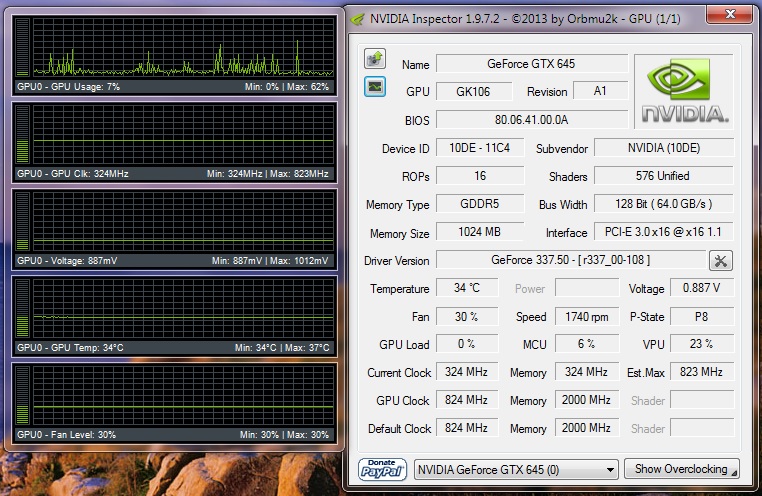Select the BIOS field 80.06.41.00.0A
This screenshot has width=762, height=496.
tap(532, 120)
